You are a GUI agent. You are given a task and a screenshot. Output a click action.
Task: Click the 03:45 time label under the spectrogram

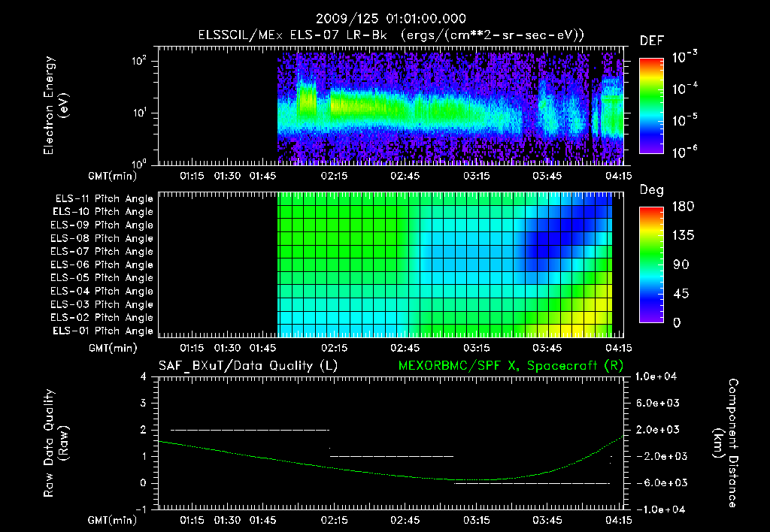[x=547, y=176]
